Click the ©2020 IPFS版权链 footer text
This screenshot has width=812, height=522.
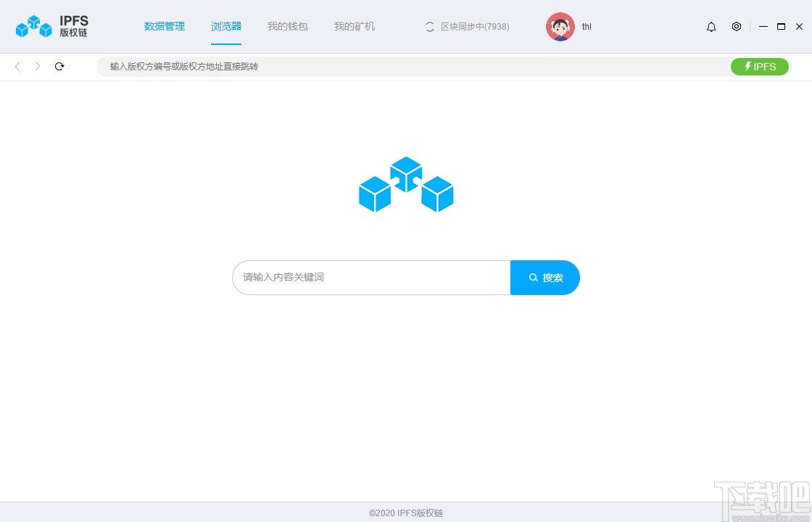point(406,512)
